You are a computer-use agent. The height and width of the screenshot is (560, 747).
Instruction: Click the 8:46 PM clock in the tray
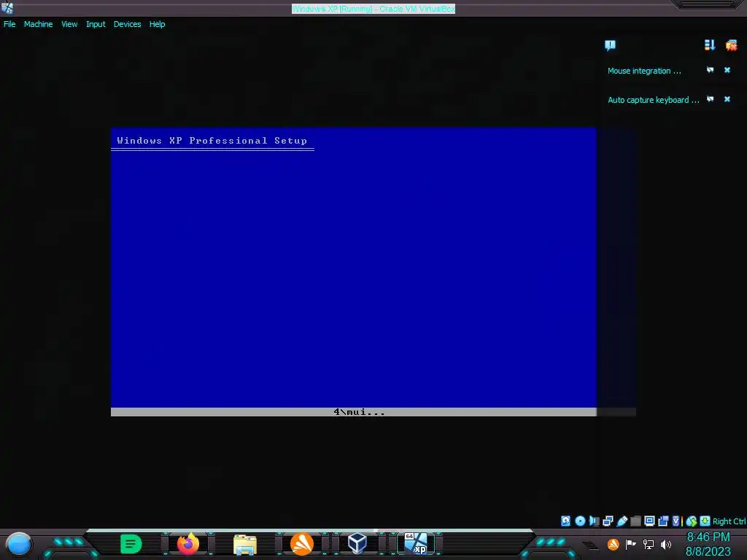(x=708, y=537)
